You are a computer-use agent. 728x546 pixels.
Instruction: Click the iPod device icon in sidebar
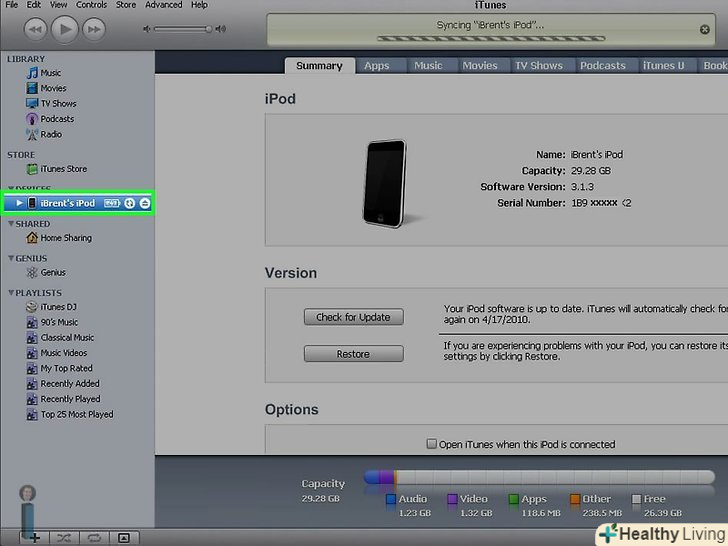coord(32,203)
